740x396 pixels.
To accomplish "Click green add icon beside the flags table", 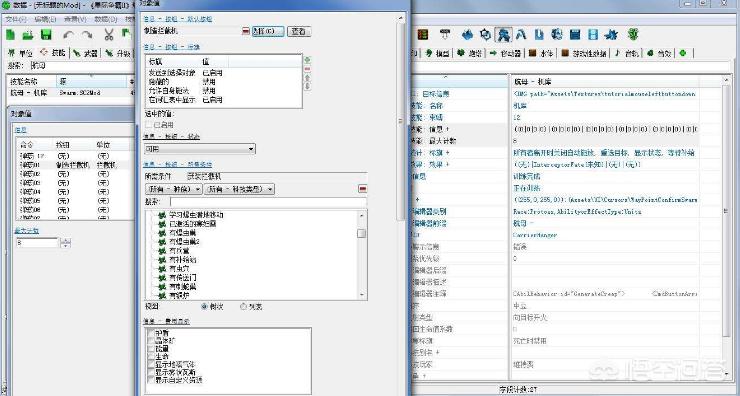I will click(307, 60).
